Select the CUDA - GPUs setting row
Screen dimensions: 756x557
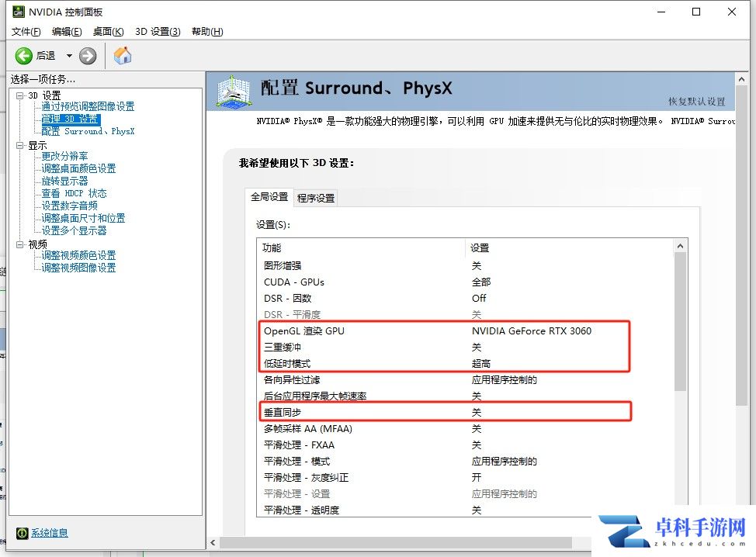click(465, 282)
